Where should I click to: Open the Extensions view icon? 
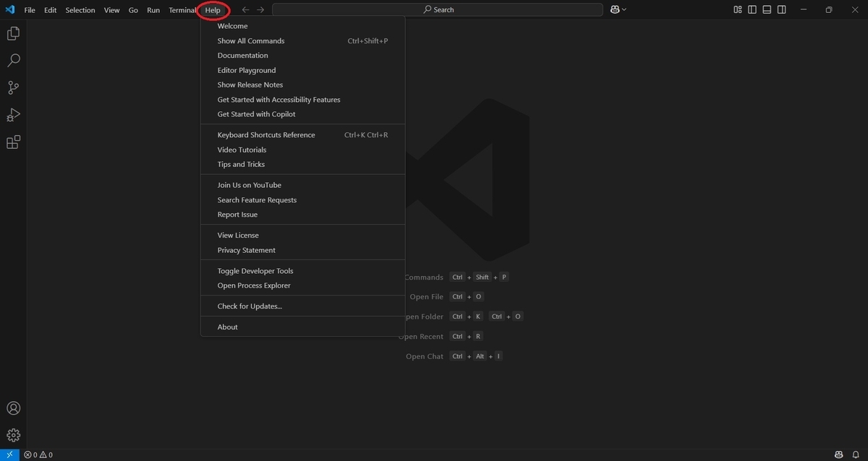pos(13,142)
